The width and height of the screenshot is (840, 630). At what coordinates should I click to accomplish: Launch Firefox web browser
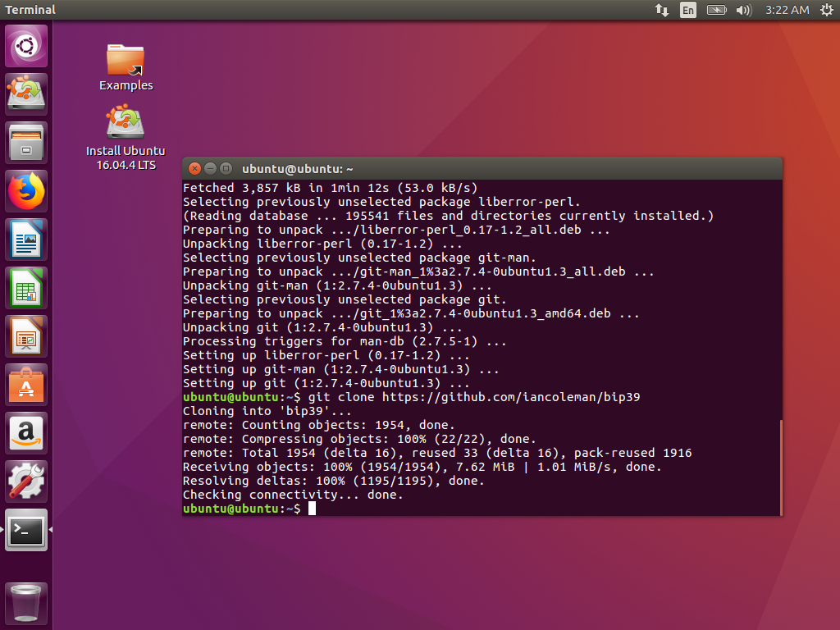(26, 191)
